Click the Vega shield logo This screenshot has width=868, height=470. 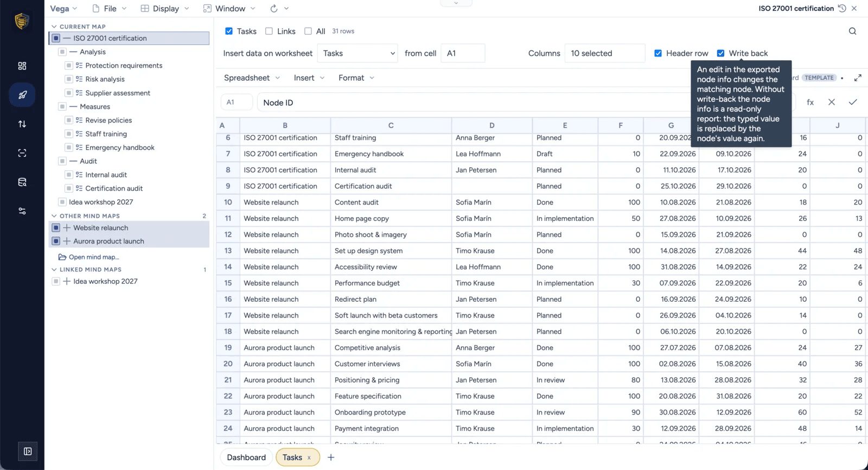click(22, 21)
